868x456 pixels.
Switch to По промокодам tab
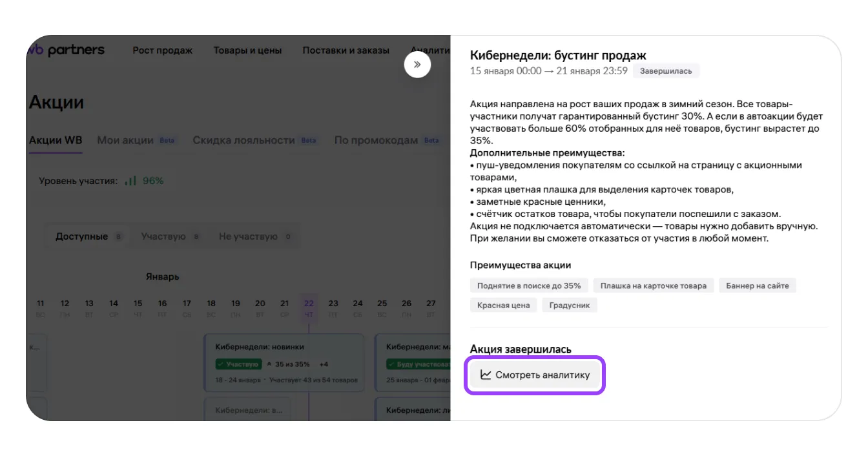click(x=375, y=140)
